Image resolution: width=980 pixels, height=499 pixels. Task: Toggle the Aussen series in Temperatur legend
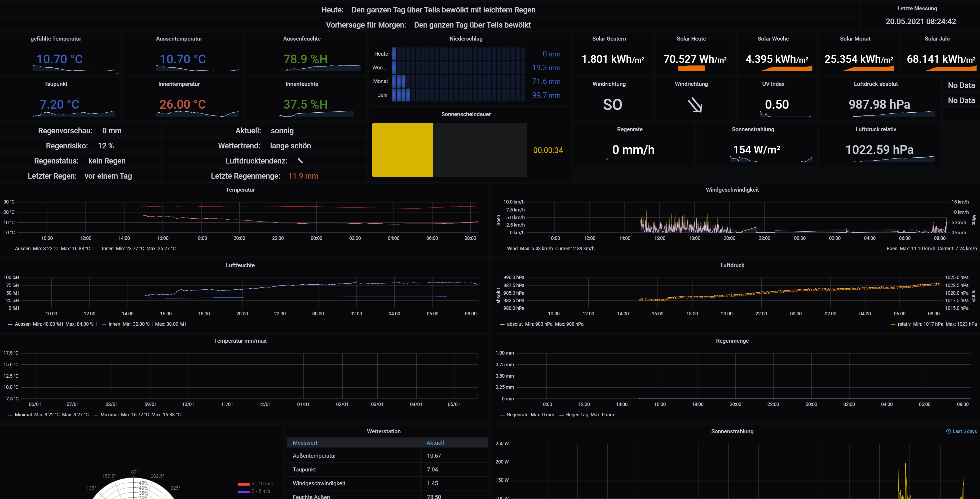(23, 249)
